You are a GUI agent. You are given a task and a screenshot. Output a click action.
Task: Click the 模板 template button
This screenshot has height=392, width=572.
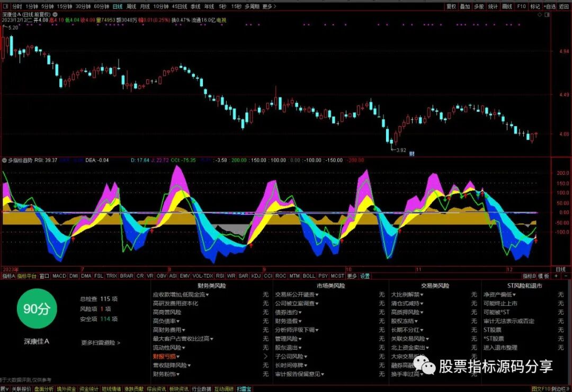point(543,276)
